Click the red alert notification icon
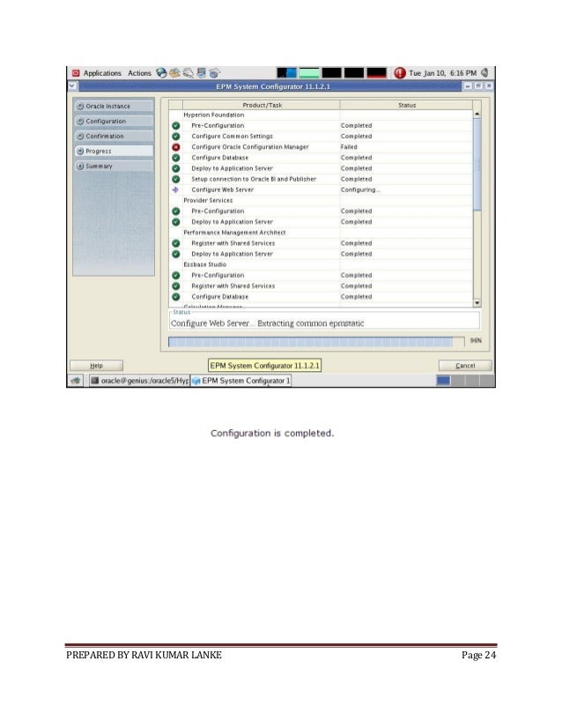Screen dimensions: 562x728 400,73
